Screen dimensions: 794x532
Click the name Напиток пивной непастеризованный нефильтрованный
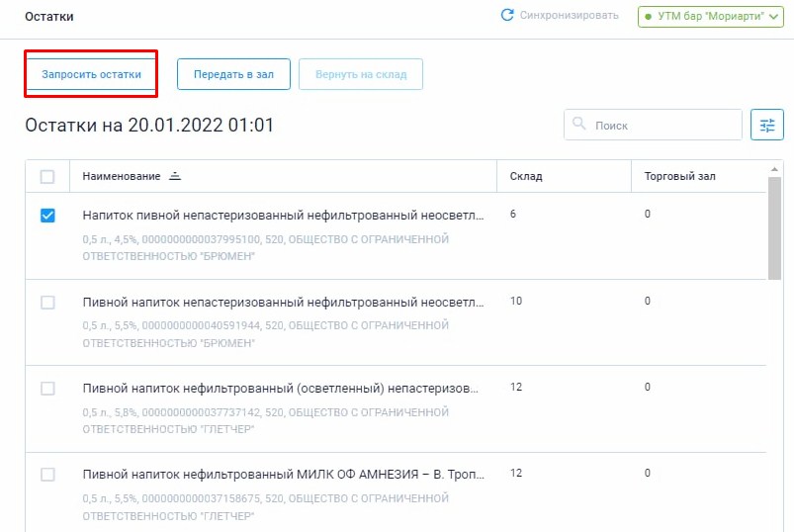click(x=283, y=216)
